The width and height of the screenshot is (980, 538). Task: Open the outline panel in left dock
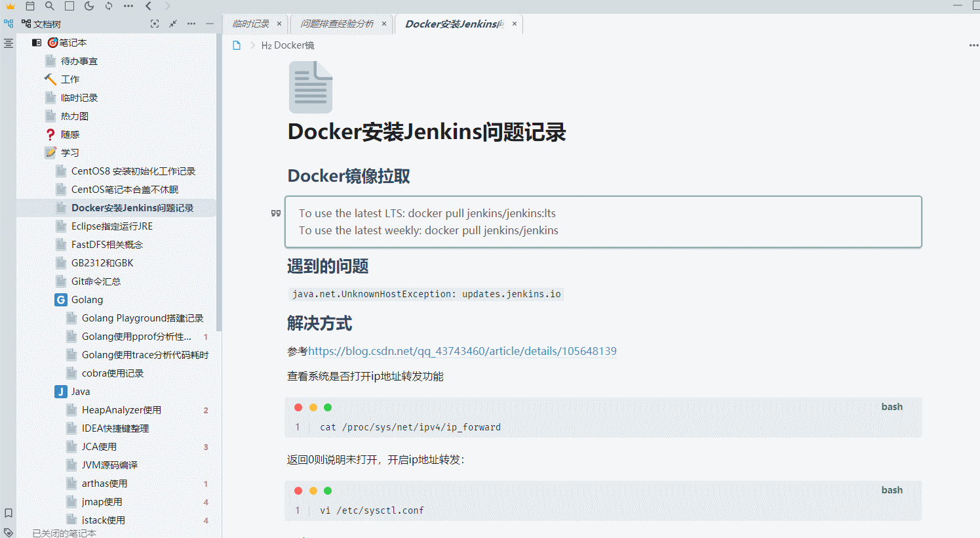coord(9,43)
